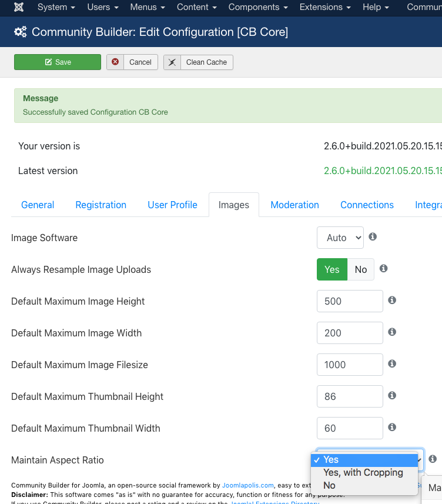The image size is (442, 504).
Task: Open the Components menu
Action: (x=258, y=7)
